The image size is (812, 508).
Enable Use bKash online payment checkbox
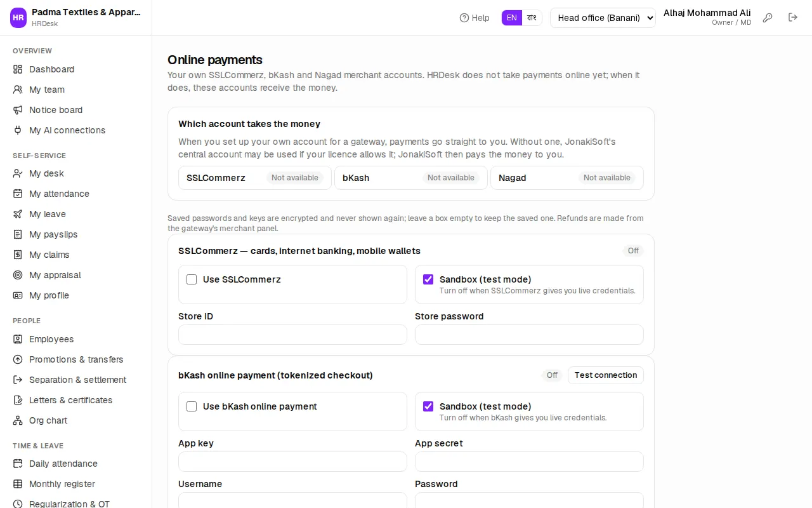coord(192,406)
